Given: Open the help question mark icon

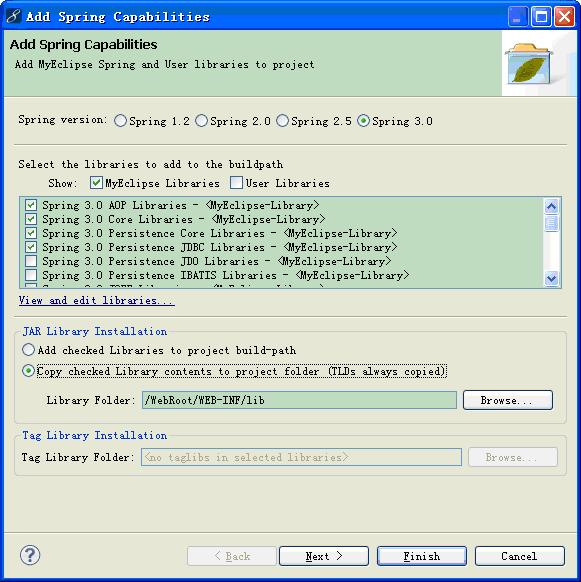Looking at the screenshot, I should (30, 555).
